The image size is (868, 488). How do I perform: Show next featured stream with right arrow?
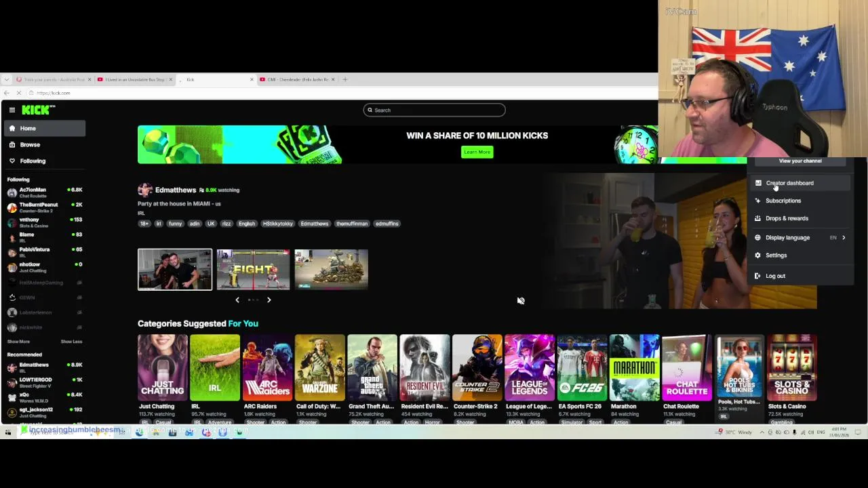tap(269, 300)
